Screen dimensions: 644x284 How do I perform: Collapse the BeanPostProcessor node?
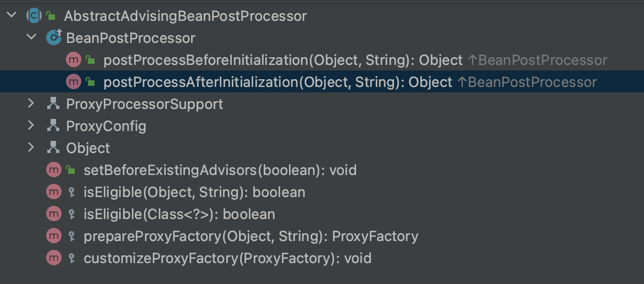[31, 38]
